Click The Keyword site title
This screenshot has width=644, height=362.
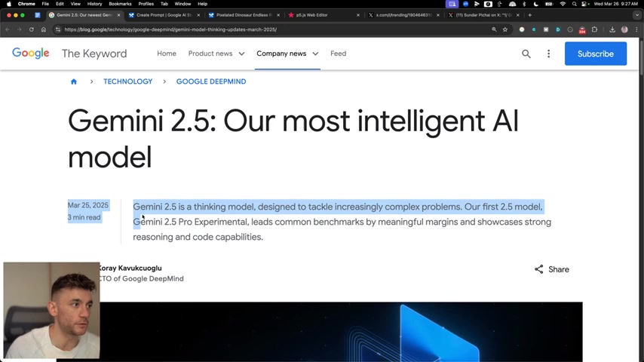[x=94, y=54]
